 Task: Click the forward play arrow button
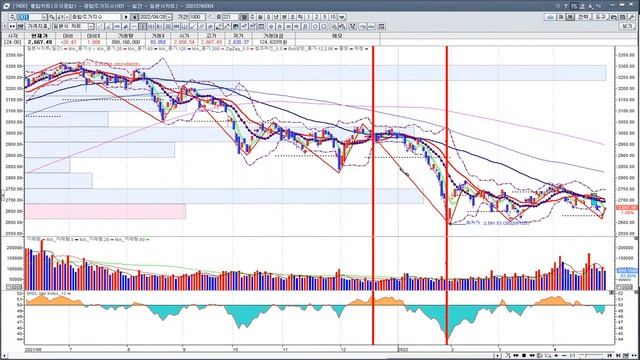pos(127,17)
